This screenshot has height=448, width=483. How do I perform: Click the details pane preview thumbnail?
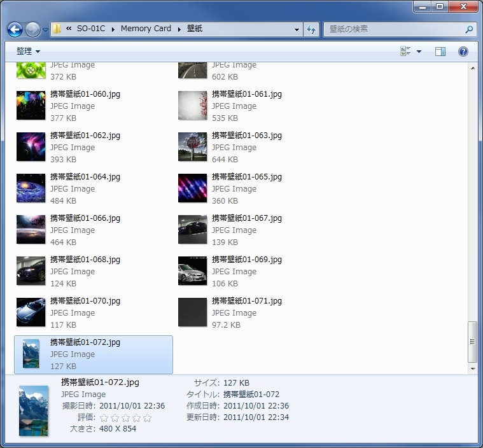(33, 410)
